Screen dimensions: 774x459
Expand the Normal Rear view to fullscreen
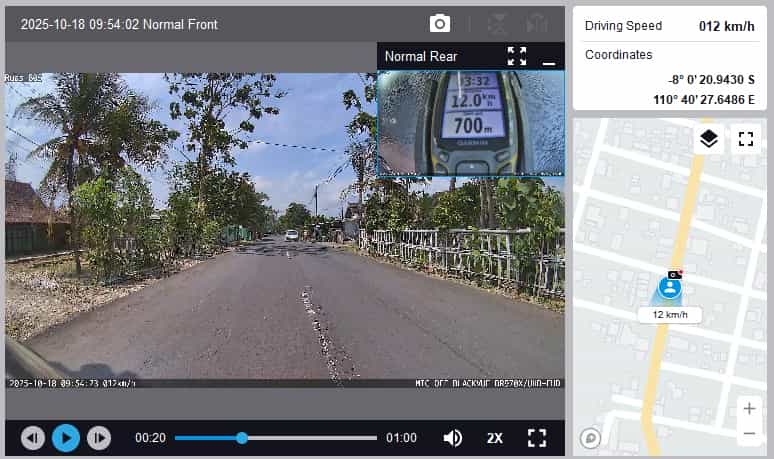point(517,56)
